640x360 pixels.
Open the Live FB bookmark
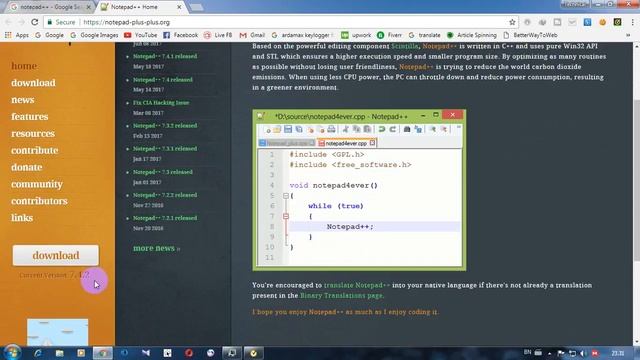pos(218,35)
